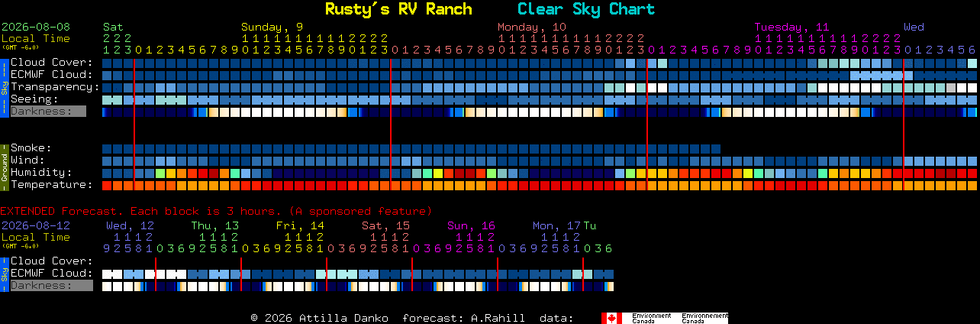Screen dimensions: 980x324
Task: Click the Rusty's RV Ranch title
Action: pyautogui.click(x=398, y=9)
